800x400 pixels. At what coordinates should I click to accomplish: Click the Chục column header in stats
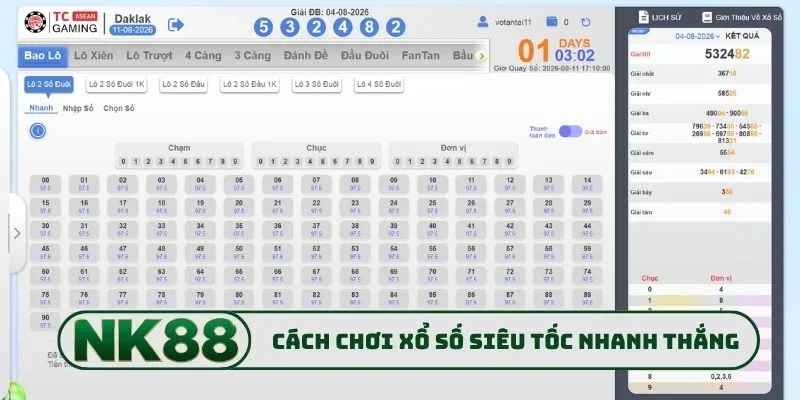click(x=649, y=279)
